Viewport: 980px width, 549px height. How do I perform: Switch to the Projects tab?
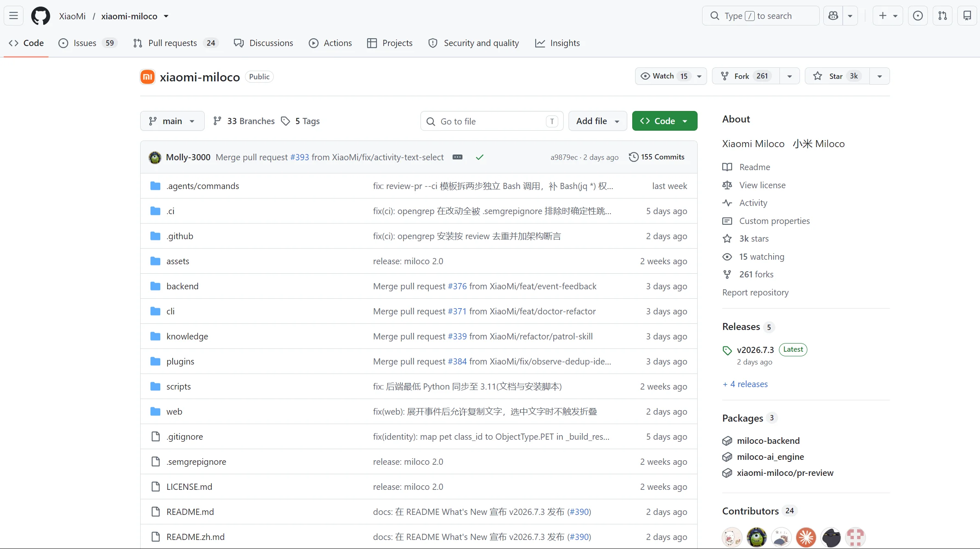tap(390, 43)
